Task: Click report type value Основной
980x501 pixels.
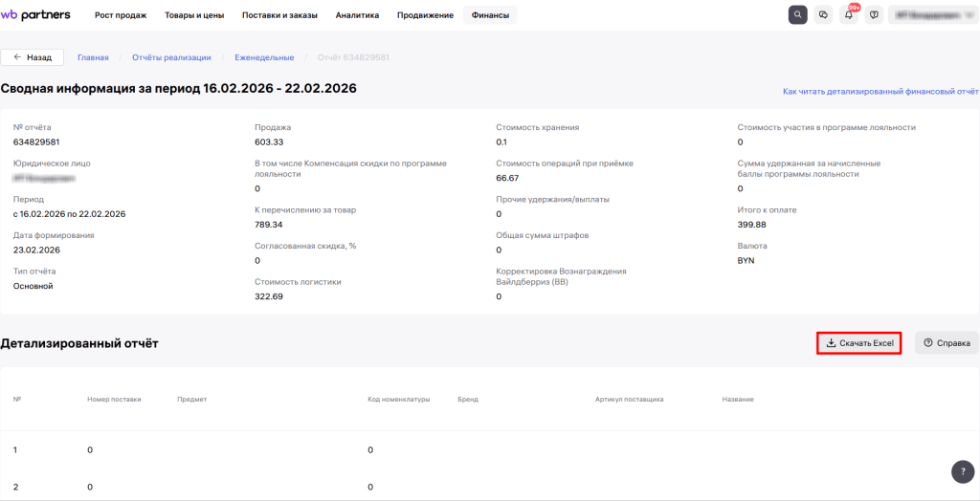Action: pos(33,286)
